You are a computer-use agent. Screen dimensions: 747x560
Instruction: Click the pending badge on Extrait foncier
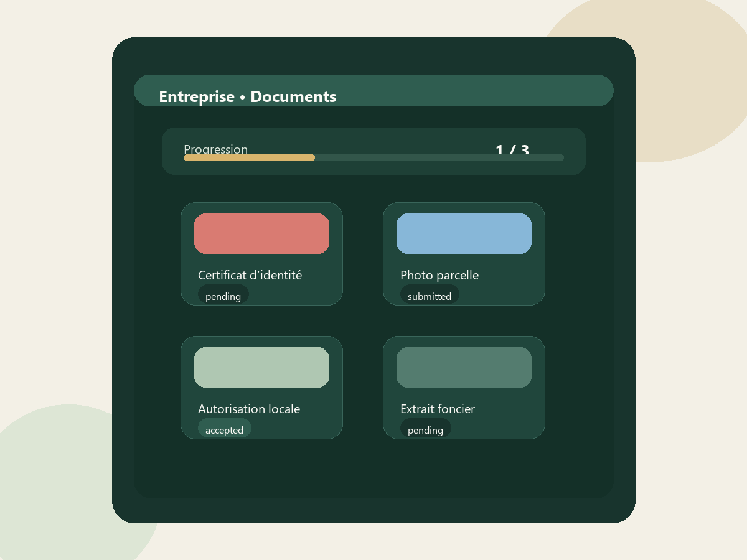coord(426,429)
